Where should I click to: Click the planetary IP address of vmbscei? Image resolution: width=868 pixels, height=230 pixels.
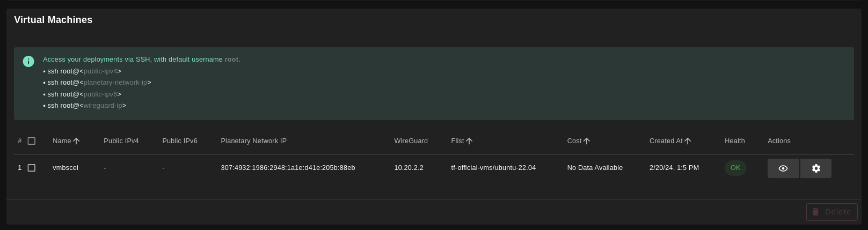coord(288,168)
